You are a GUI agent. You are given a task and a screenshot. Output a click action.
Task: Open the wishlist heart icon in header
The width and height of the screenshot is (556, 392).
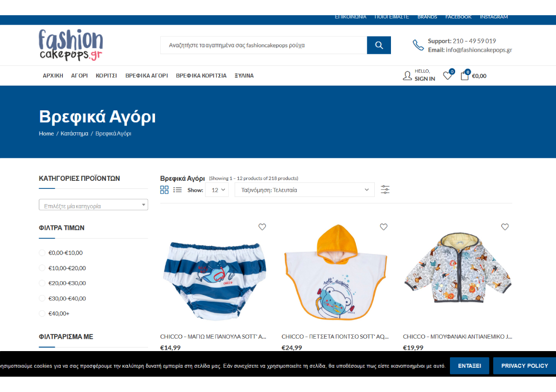coord(447,76)
